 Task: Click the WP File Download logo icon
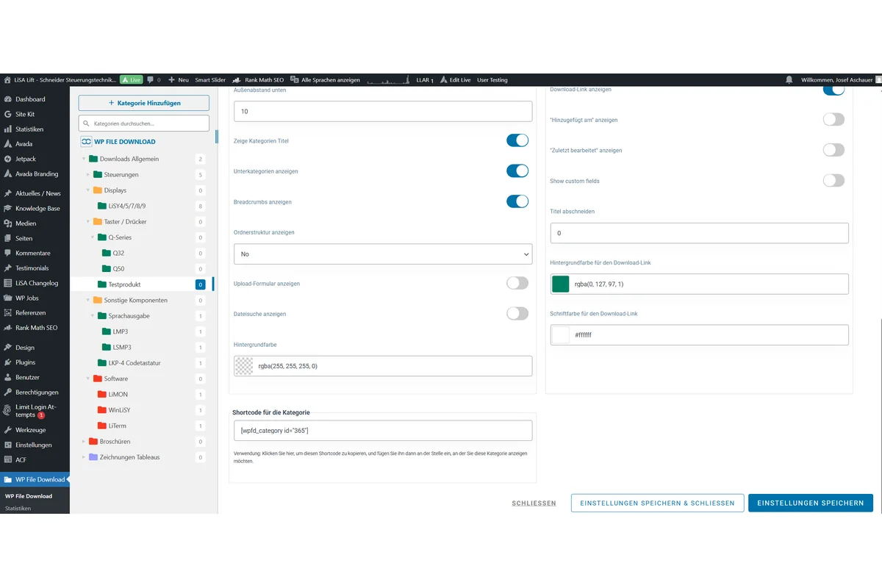coord(87,142)
